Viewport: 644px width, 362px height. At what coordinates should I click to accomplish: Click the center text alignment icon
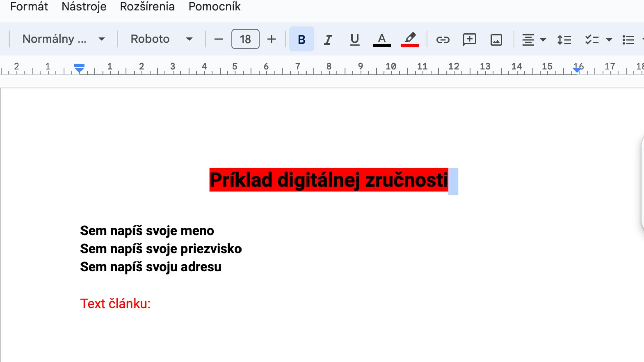528,40
